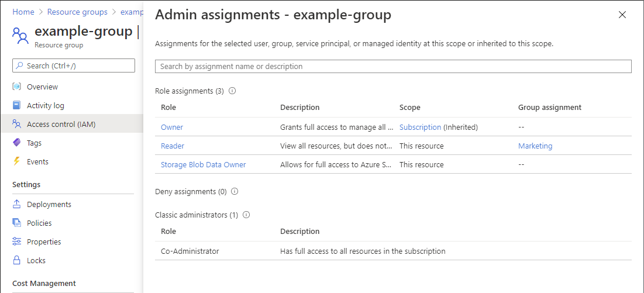This screenshot has width=644, height=293.
Task: Open the Marketing group assignment link
Action: point(535,146)
